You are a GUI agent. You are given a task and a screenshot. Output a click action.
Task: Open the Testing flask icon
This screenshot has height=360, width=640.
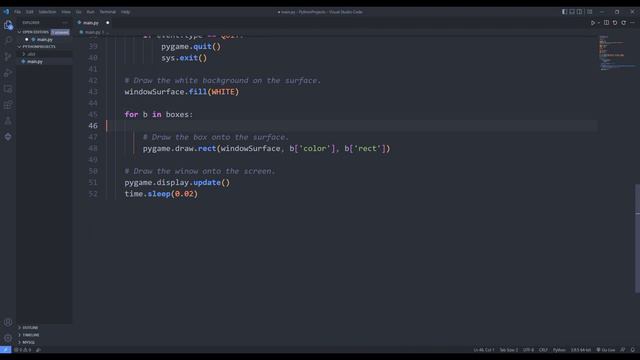pos(8,121)
